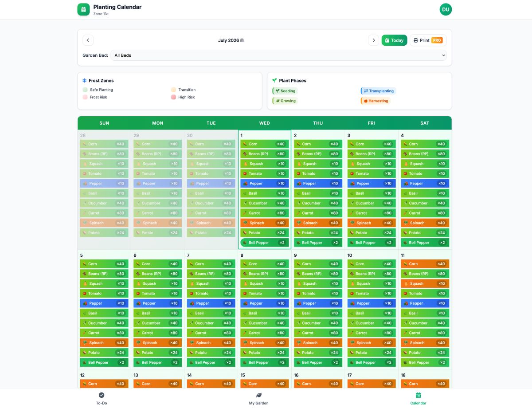The width and height of the screenshot is (532, 408).
Task: Click the green Planting Calendar logo icon
Action: 83,9
